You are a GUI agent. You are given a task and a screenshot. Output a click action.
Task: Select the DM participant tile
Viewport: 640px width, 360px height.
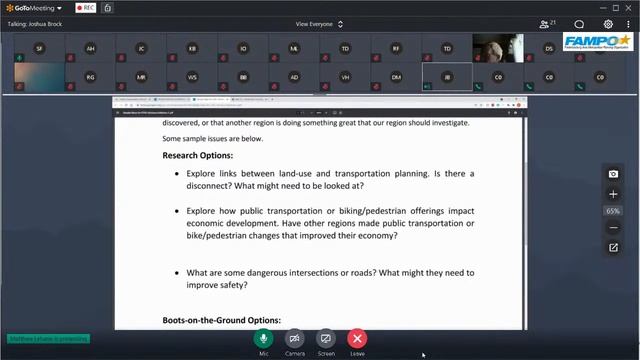pos(396,77)
